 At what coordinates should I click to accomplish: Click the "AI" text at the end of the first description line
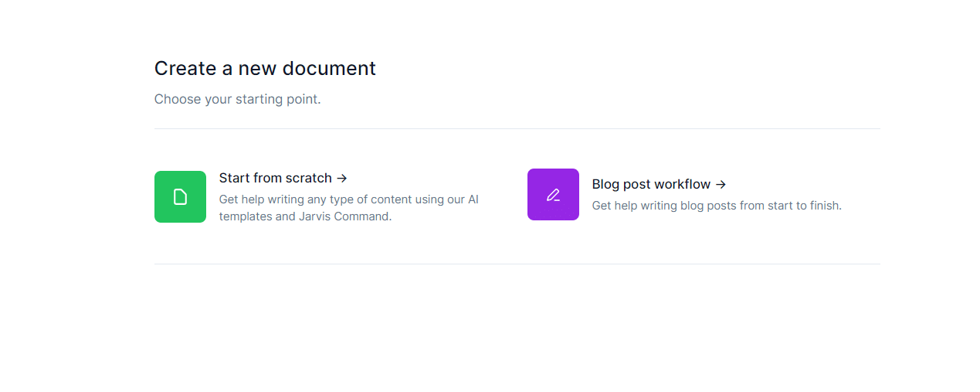click(x=473, y=199)
